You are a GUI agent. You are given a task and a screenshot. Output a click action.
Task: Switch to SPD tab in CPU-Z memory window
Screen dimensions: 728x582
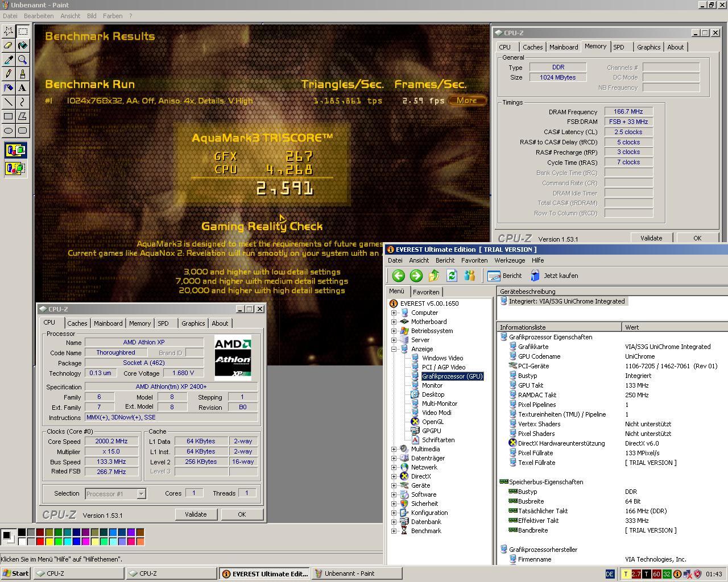pyautogui.click(x=619, y=47)
